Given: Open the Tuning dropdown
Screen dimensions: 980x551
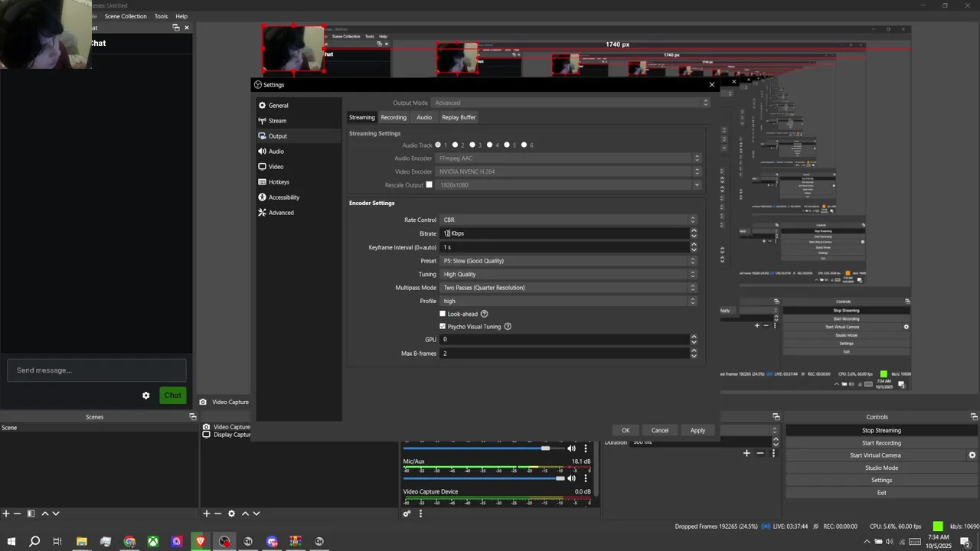Looking at the screenshot, I should click(x=569, y=274).
